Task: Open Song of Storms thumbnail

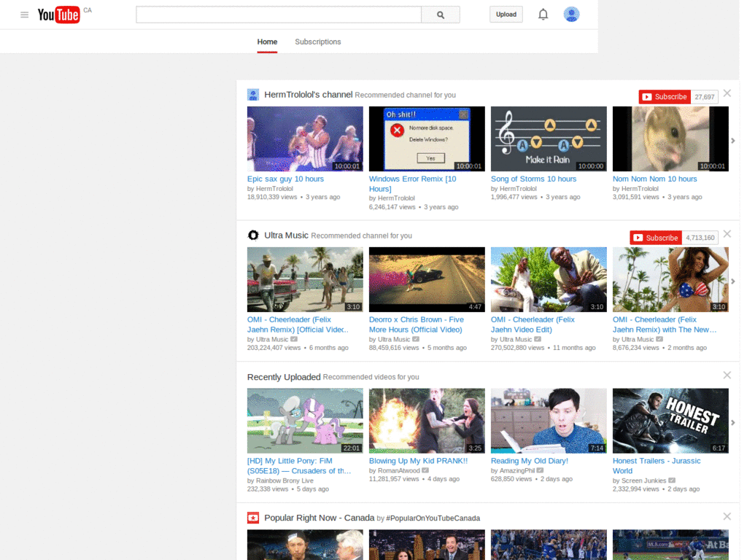Action: pyautogui.click(x=549, y=139)
